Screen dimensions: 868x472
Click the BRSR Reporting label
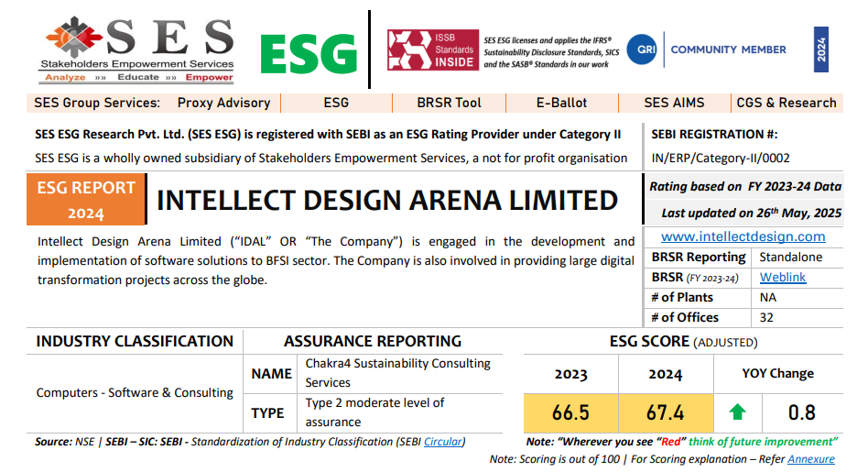[699, 257]
